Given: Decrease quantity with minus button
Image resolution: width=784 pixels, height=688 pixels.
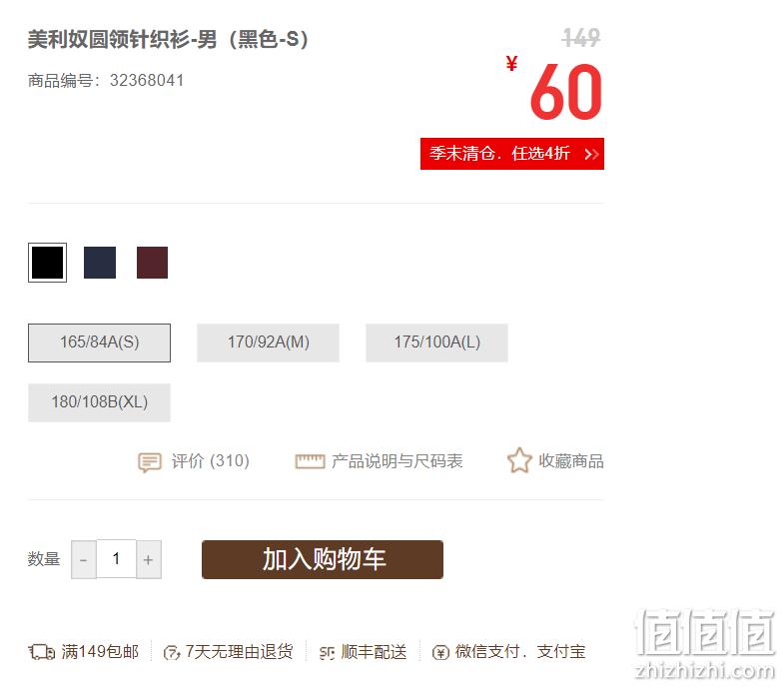Looking at the screenshot, I should [x=84, y=559].
